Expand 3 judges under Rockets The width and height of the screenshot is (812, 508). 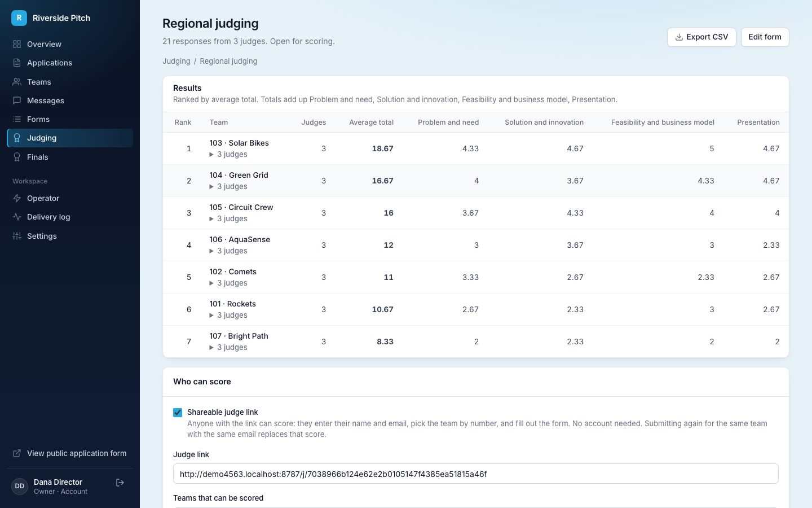tap(228, 315)
